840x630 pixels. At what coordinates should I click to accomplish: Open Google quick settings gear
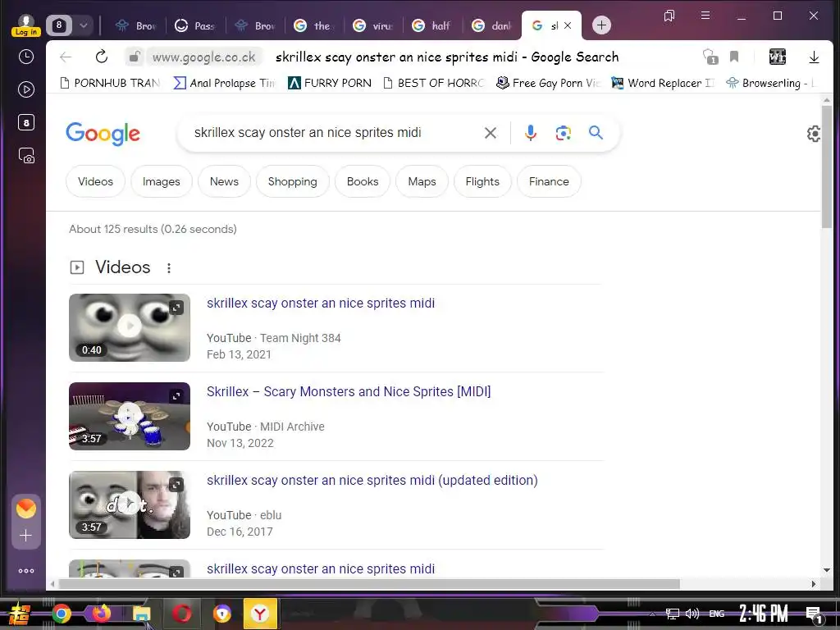pos(814,134)
